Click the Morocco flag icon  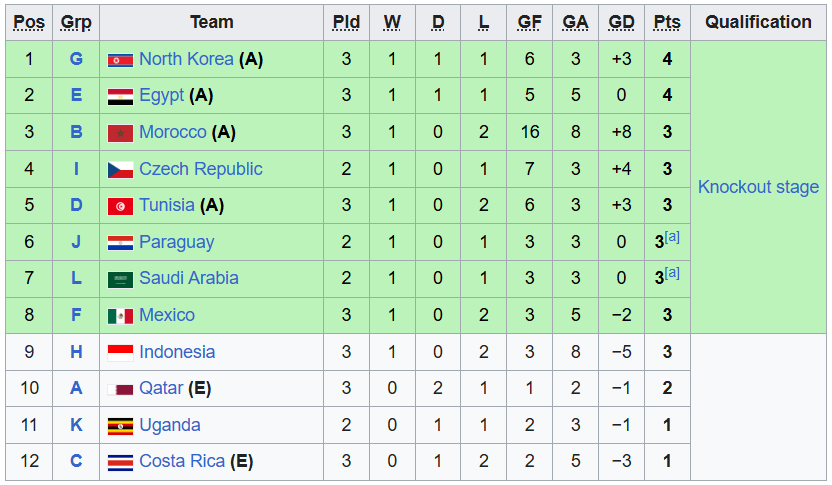(120, 133)
